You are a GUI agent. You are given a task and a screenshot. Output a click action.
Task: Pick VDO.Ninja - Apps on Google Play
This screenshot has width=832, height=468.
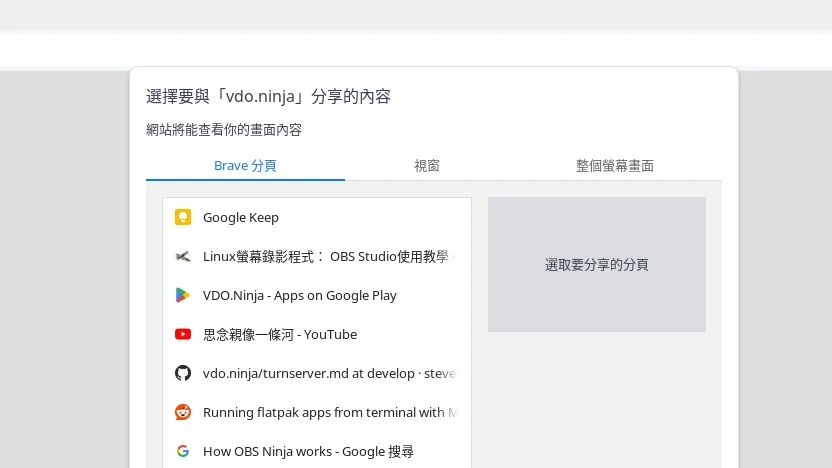(x=300, y=295)
